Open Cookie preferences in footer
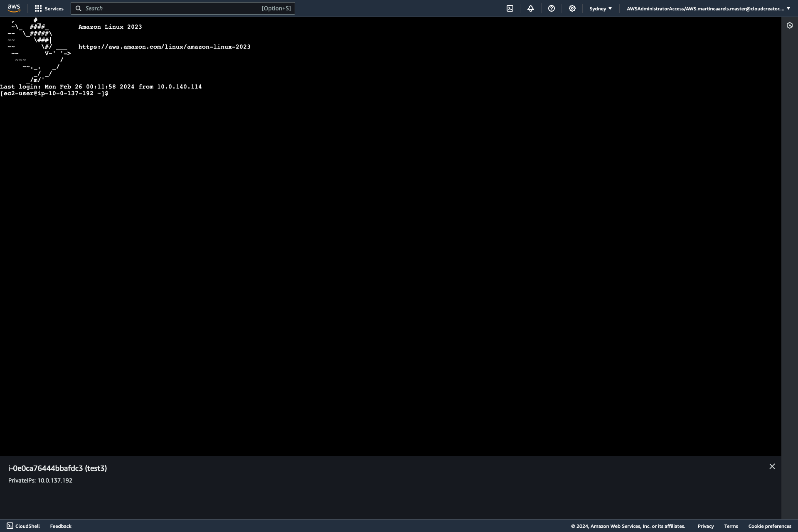Image resolution: width=798 pixels, height=532 pixels. [x=769, y=526]
